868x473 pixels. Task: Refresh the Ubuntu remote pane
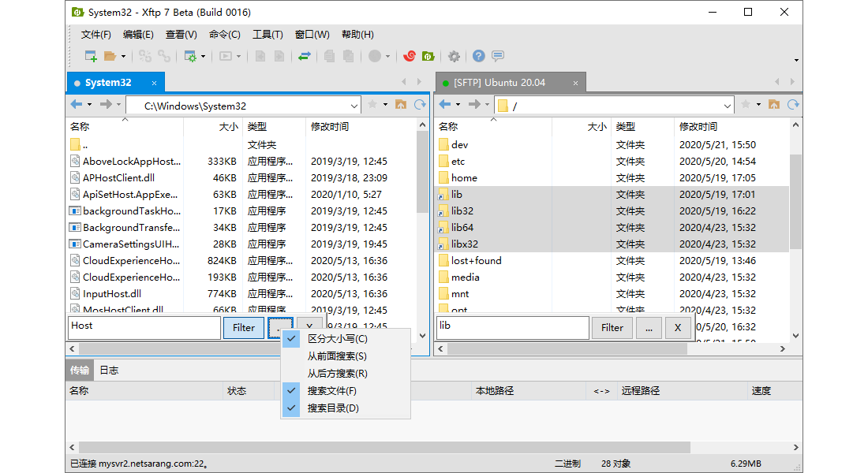(x=793, y=105)
